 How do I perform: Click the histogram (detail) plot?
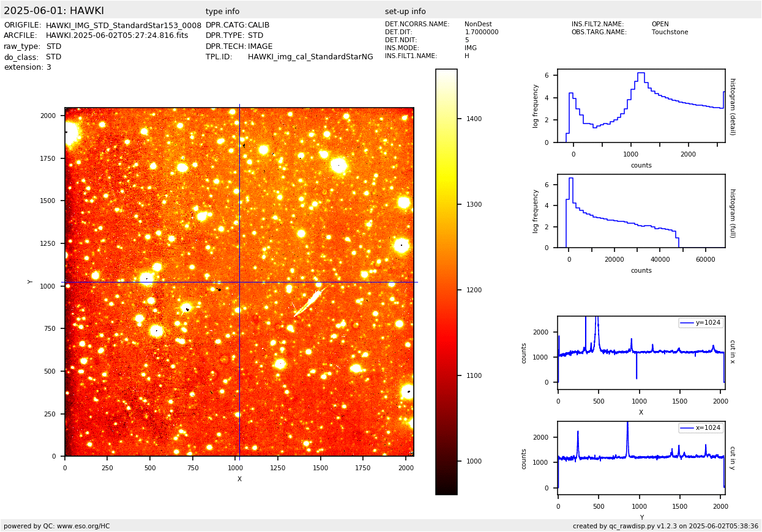coord(641,106)
